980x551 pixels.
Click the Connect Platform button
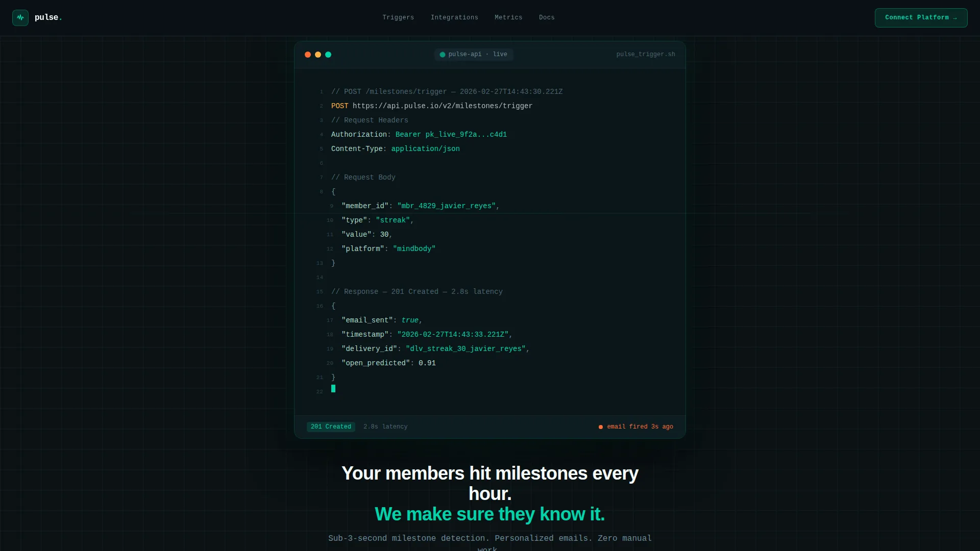[x=921, y=18]
